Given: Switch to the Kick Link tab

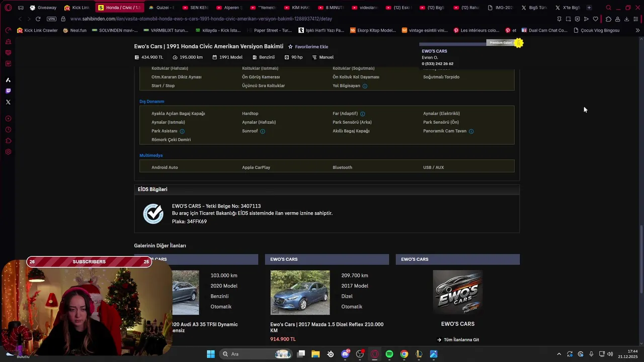Looking at the screenshot, I should point(77,8).
